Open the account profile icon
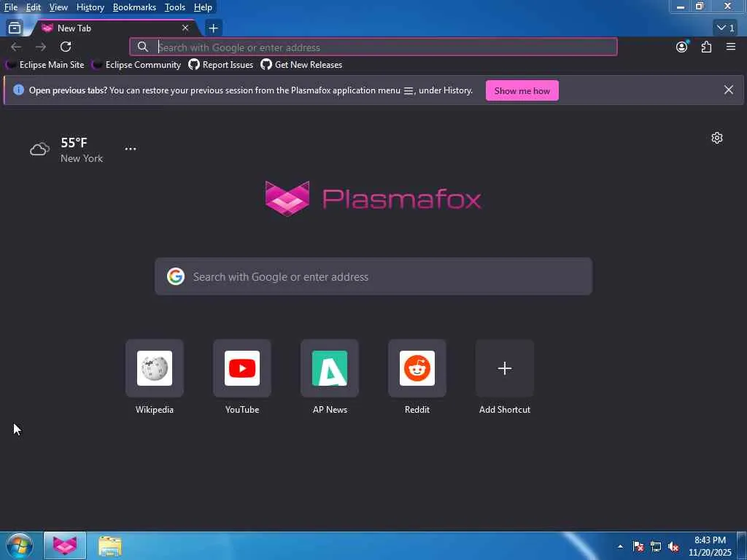Viewport: 747px width, 560px height. click(682, 47)
